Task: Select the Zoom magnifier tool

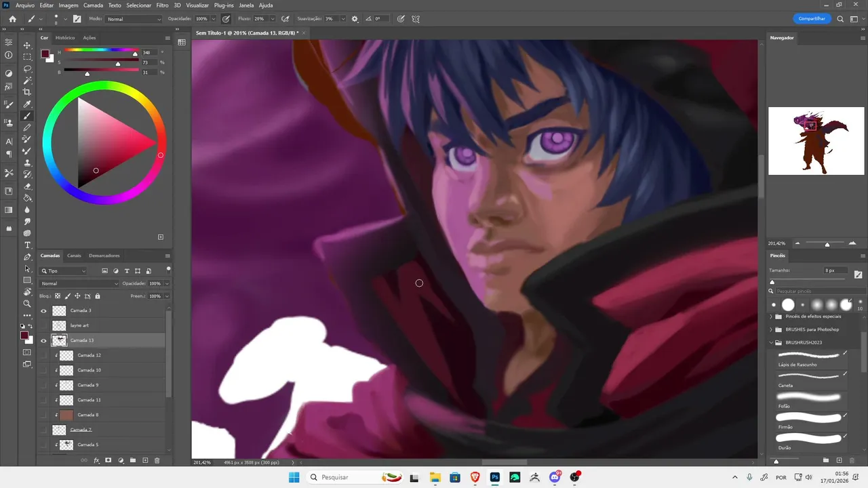Action: [x=27, y=304]
